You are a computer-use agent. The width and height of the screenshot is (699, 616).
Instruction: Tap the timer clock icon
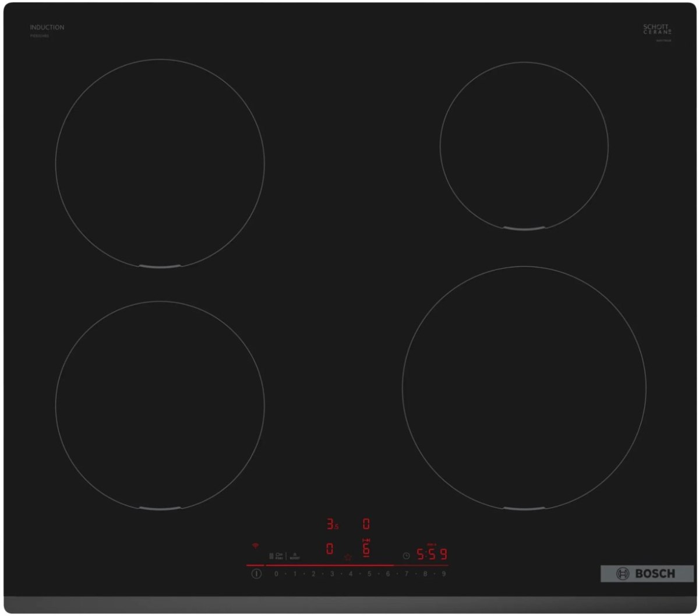(x=406, y=556)
